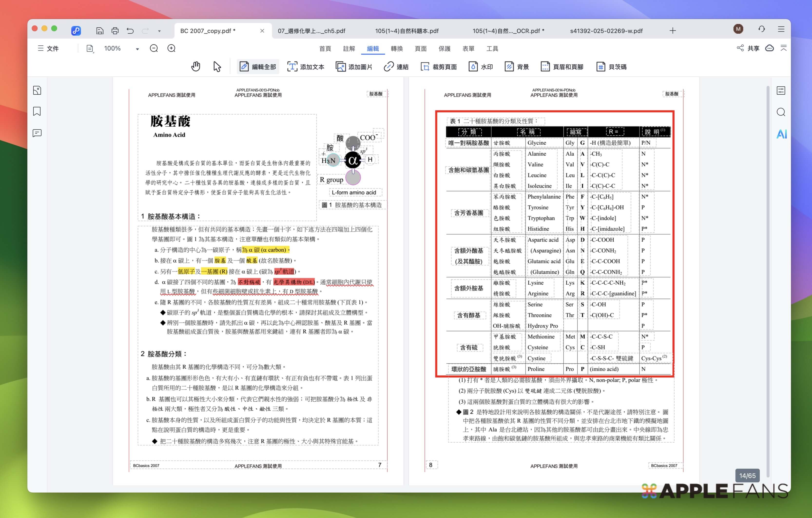Click the zoom in magnifier icon
This screenshot has width=812, height=518.
[171, 48]
